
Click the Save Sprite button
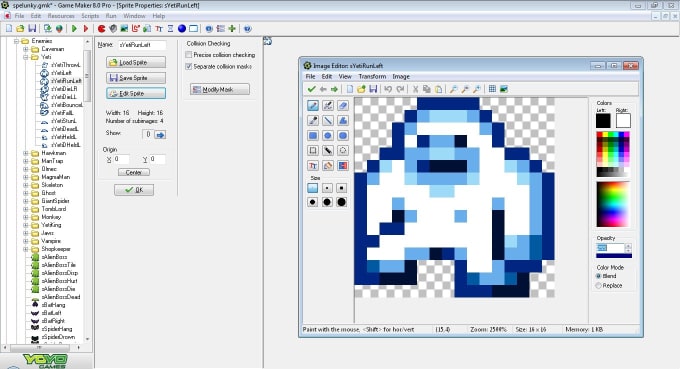point(136,78)
